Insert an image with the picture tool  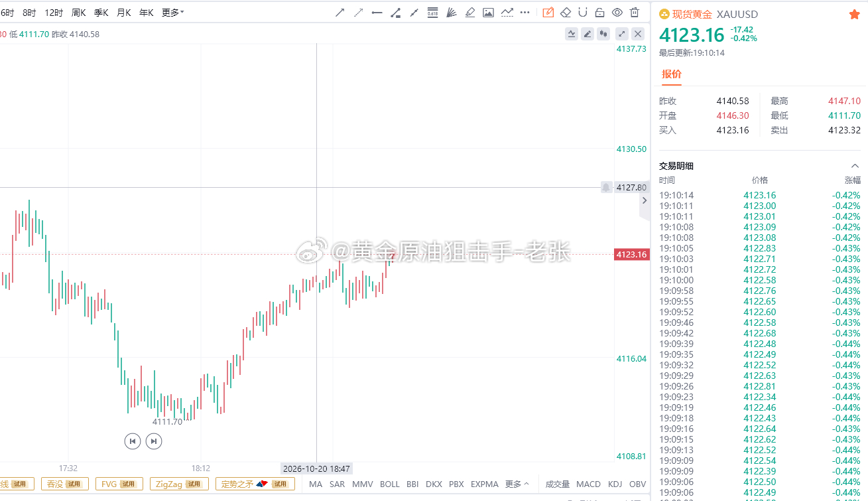[488, 12]
